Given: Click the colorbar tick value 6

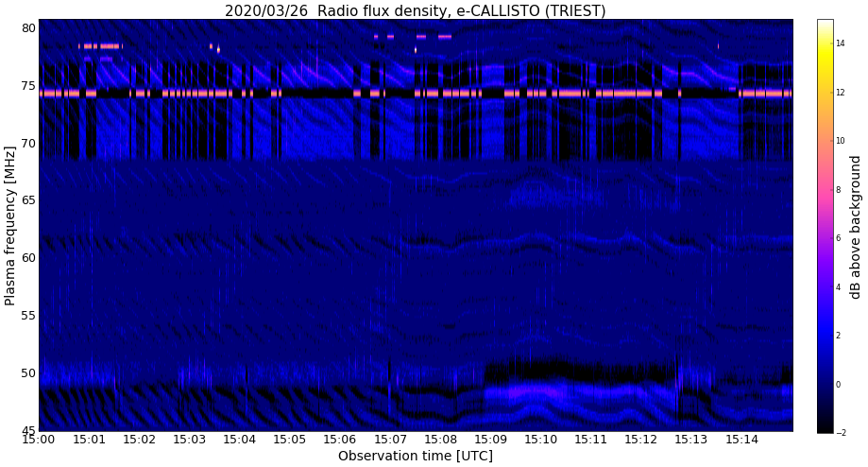Looking at the screenshot, I should (839, 238).
